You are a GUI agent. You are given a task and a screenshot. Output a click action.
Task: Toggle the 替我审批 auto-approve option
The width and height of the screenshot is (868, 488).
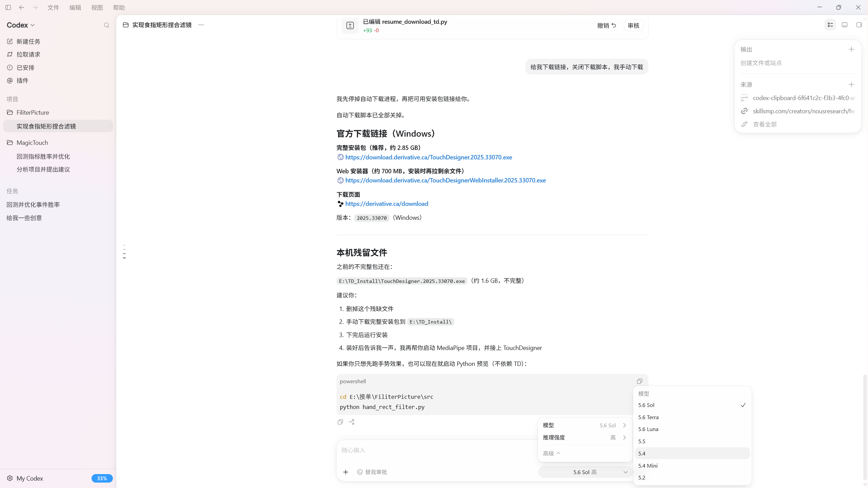372,472
